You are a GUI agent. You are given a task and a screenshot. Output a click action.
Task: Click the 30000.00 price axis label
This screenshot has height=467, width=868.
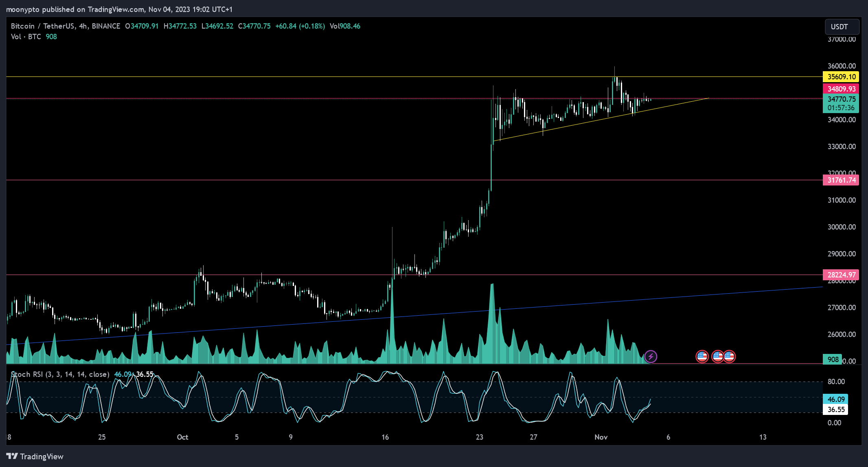[842, 227]
